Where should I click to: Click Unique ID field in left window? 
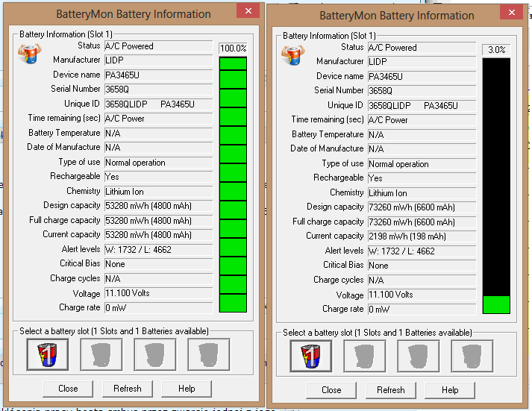coord(158,104)
